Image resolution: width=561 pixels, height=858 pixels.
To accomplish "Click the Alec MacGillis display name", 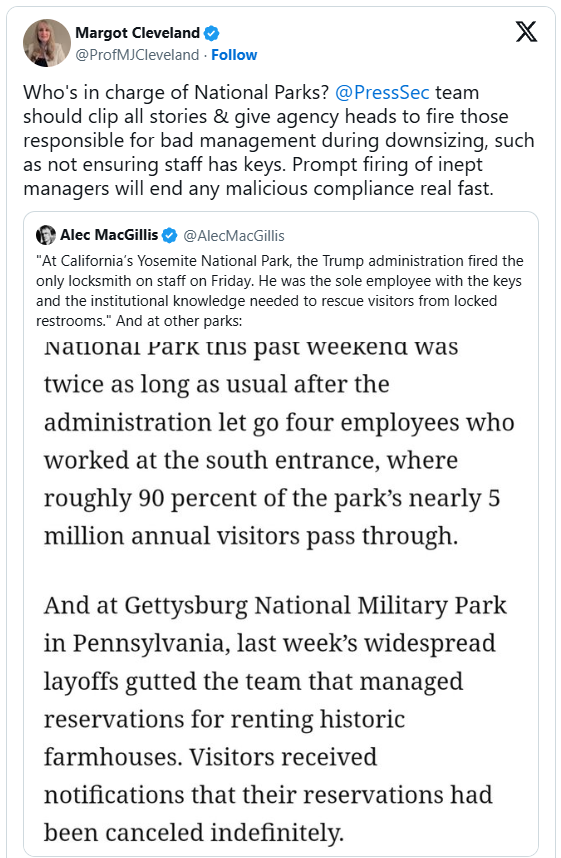I will tap(109, 235).
